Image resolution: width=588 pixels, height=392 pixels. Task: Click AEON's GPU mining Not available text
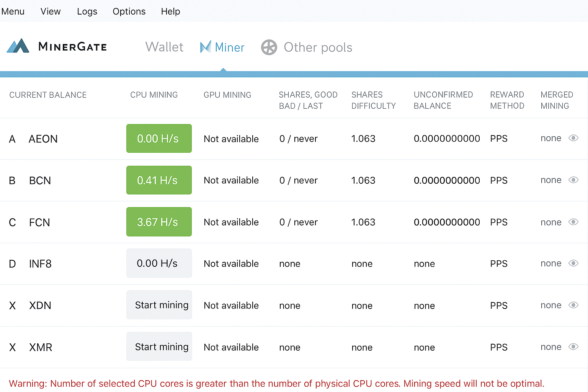tap(231, 139)
